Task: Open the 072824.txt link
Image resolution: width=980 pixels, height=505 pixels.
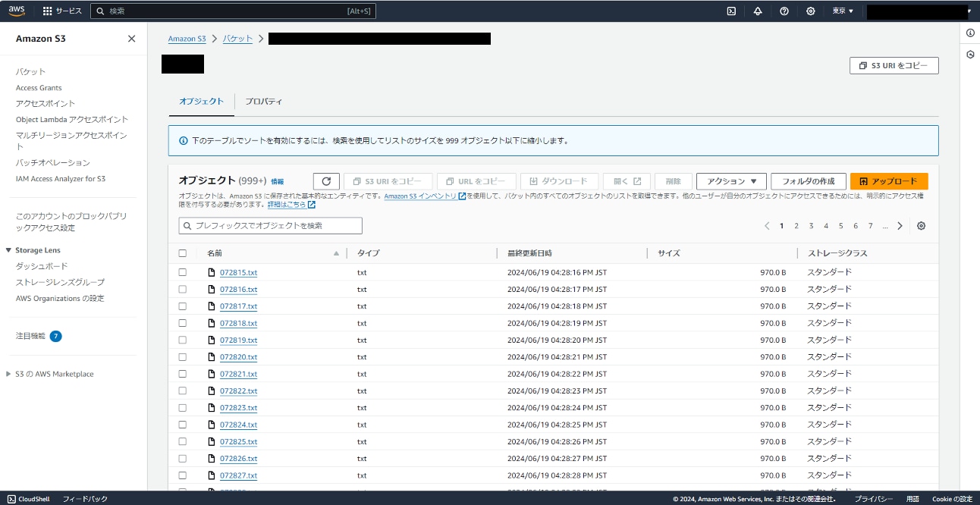Action: point(238,425)
